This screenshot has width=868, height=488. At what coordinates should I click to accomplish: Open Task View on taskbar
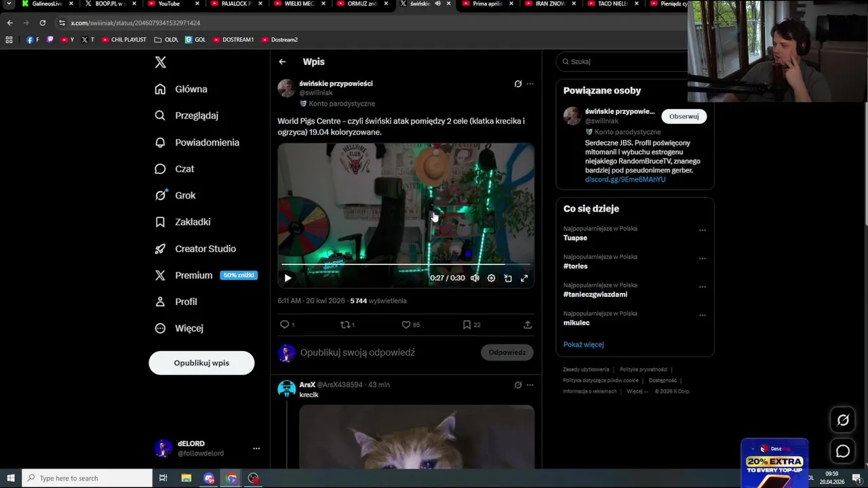[163, 479]
